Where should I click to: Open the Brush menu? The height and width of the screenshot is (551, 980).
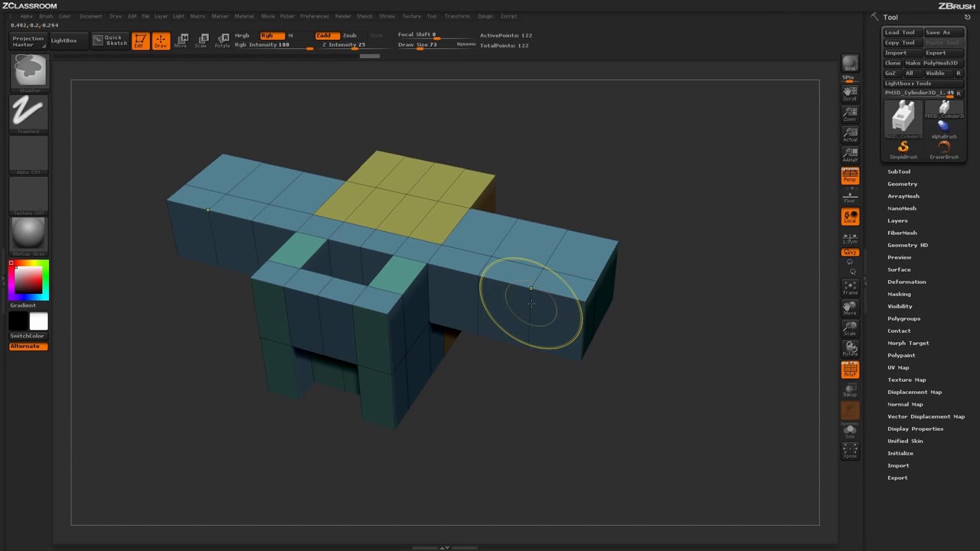click(x=46, y=16)
